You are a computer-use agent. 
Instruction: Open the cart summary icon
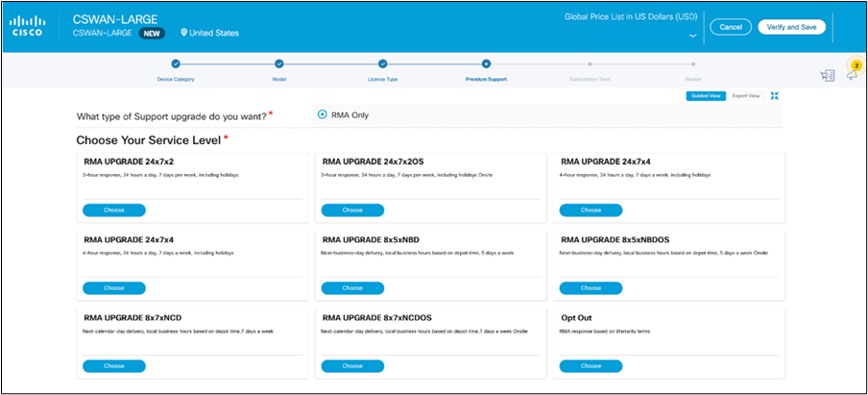pos(827,76)
